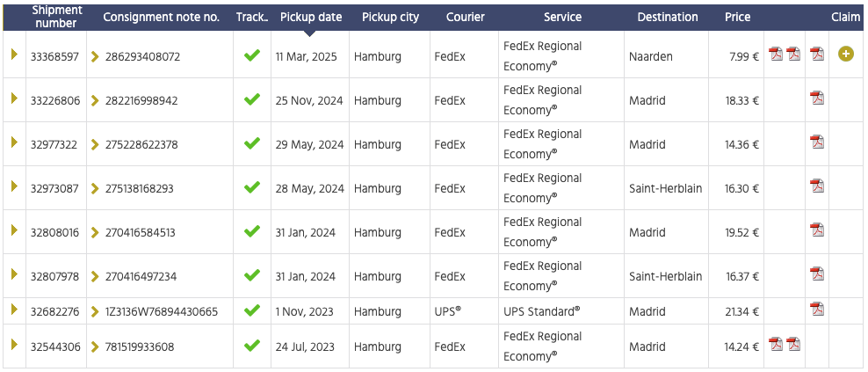Viewport: 868px width, 372px height.
Task: Open the claim plus icon for shipment 33368597
Action: click(846, 55)
